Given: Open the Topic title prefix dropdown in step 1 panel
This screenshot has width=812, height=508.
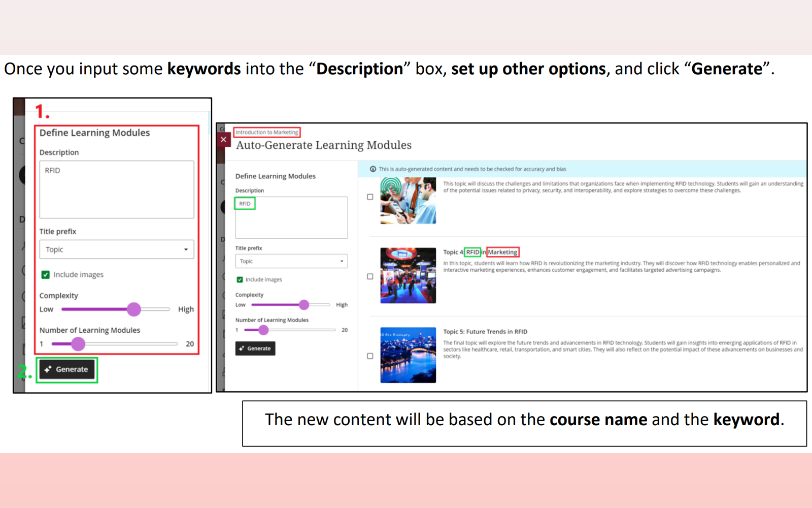Looking at the screenshot, I should coord(117,249).
